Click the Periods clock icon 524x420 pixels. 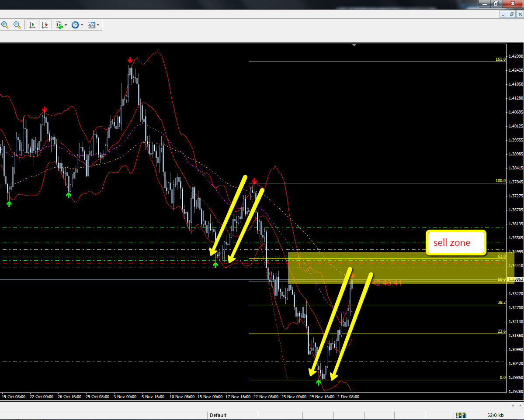point(75,25)
